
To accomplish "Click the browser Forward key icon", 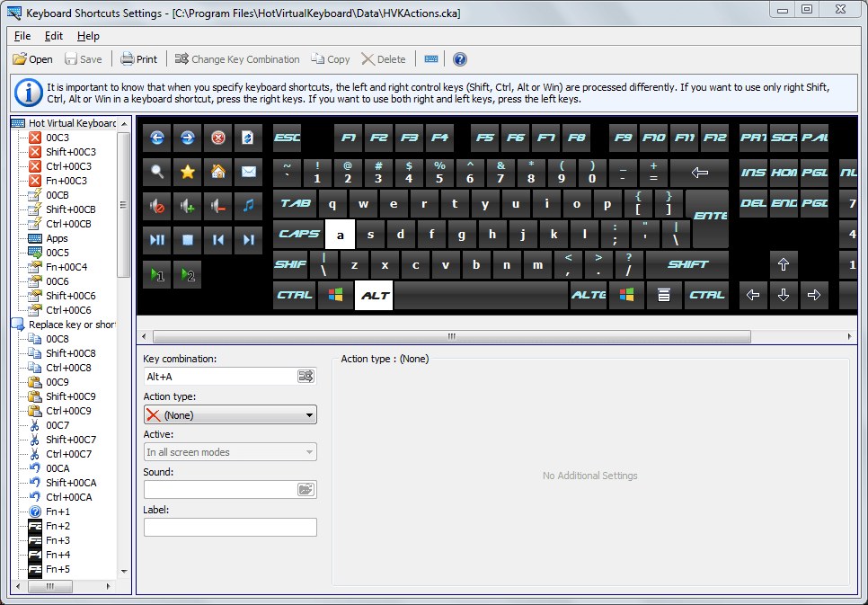I will pos(188,138).
